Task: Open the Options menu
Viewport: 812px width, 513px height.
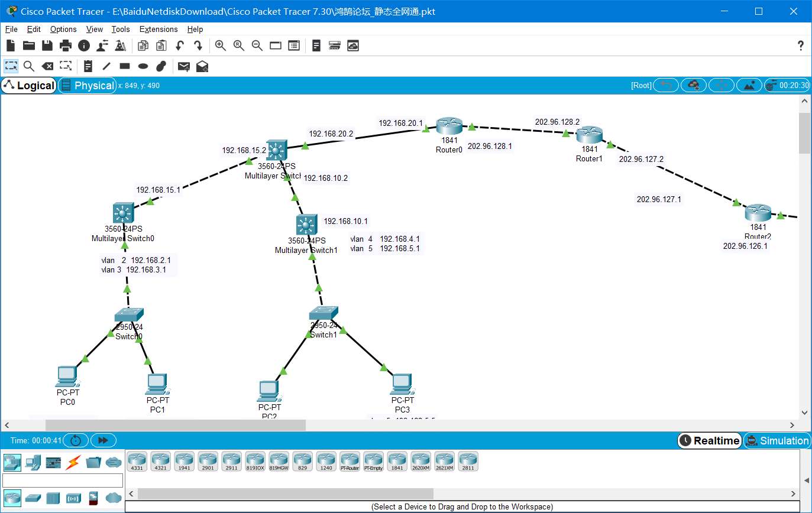Action: click(x=63, y=29)
